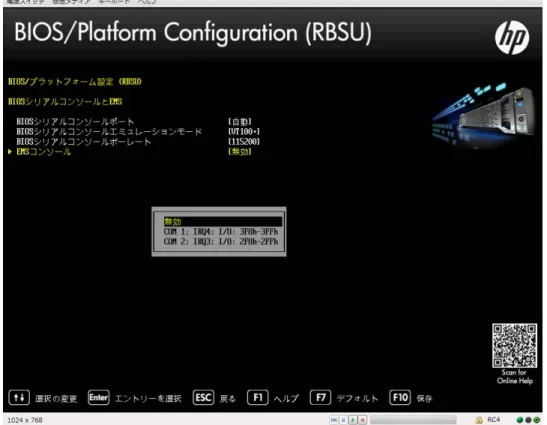Click the [115200] baud rate value
Screen dimensions: 547x425
pos(244,142)
